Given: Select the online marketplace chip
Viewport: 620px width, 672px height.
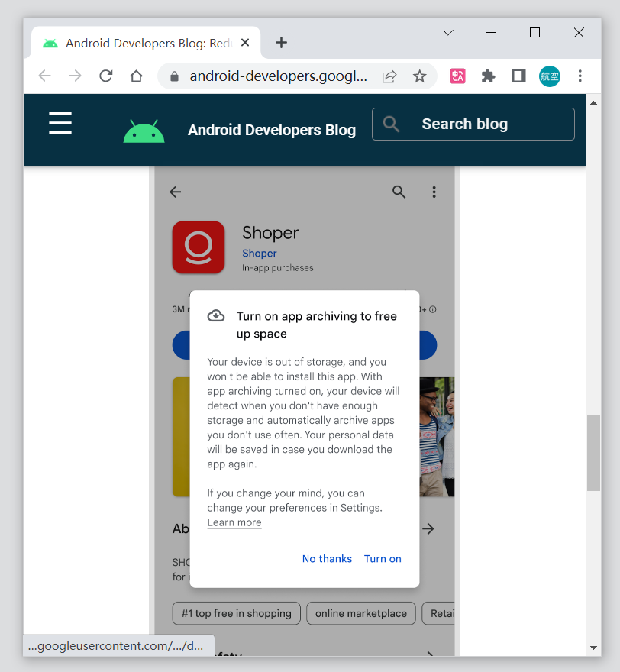Looking at the screenshot, I should point(360,613).
